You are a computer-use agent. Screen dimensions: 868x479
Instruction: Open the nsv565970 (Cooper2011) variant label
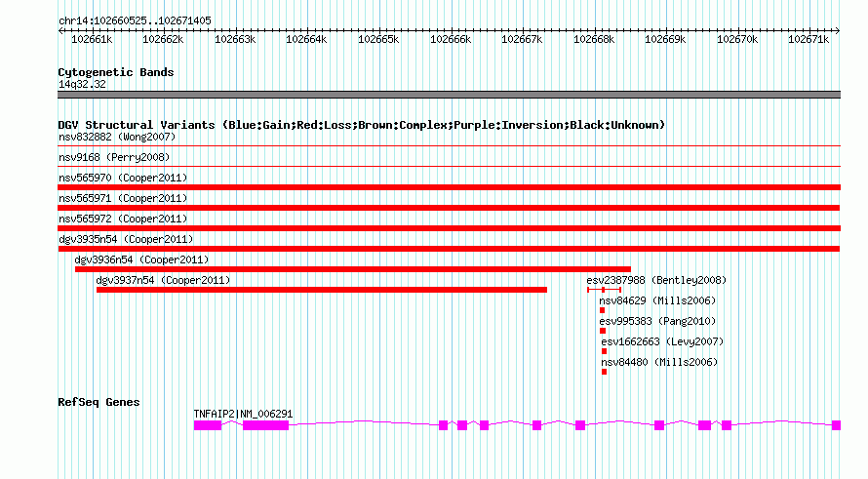click(123, 178)
